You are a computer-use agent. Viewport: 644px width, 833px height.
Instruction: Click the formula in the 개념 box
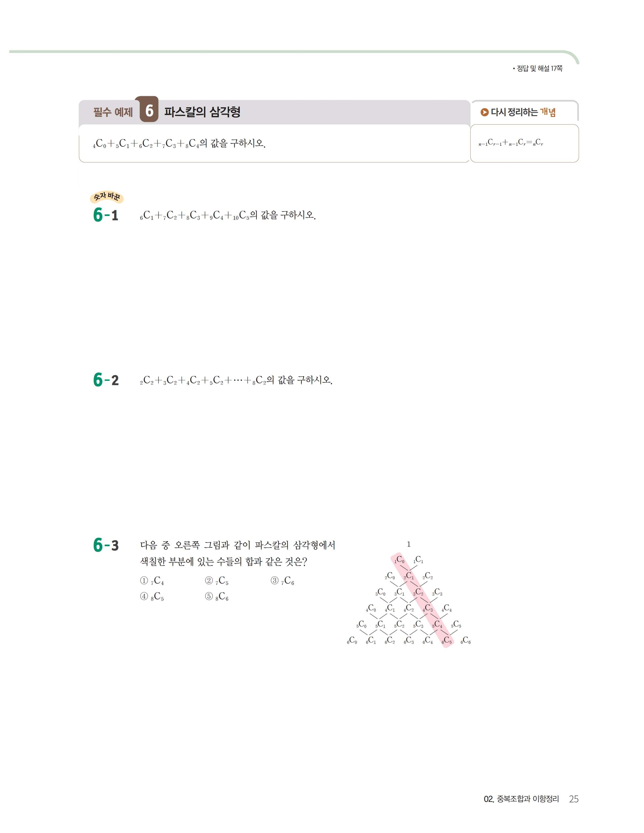click(x=511, y=143)
